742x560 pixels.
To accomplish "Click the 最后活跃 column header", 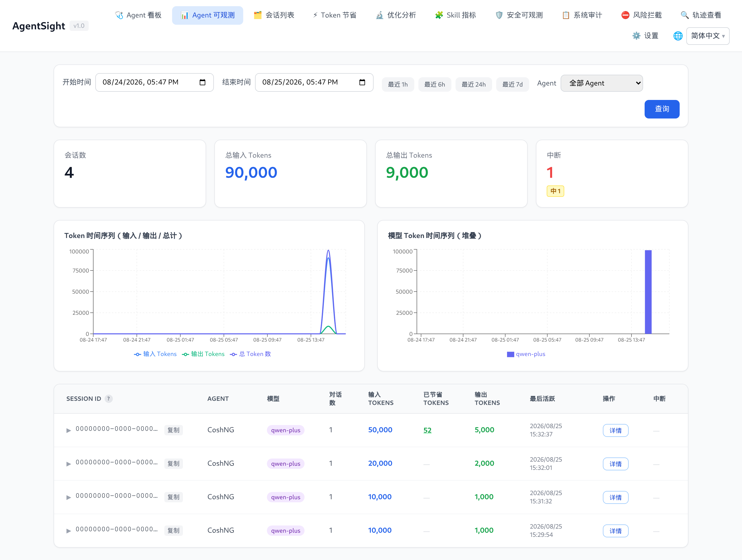I will (x=542, y=399).
